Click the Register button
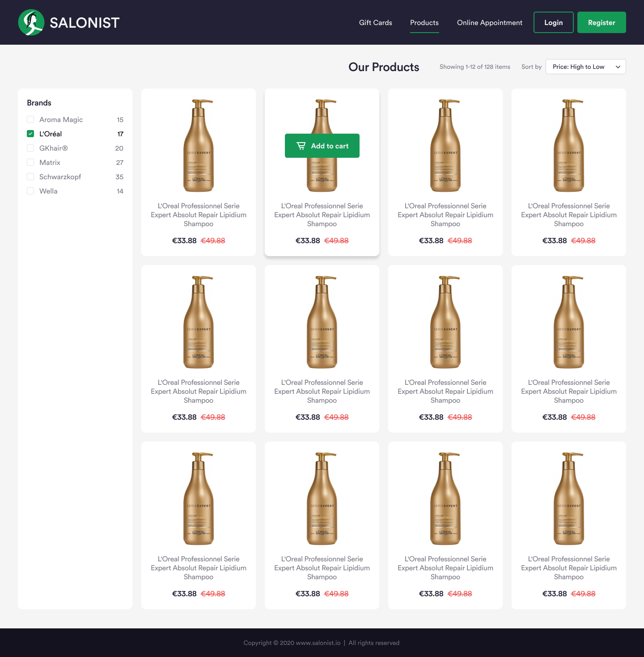 tap(602, 22)
